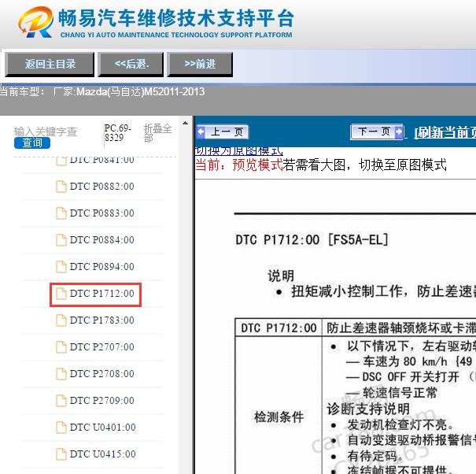Viewport: 476px width, 474px height.
Task: Click the PC.69-8329 text in sidebar
Action: [118, 133]
